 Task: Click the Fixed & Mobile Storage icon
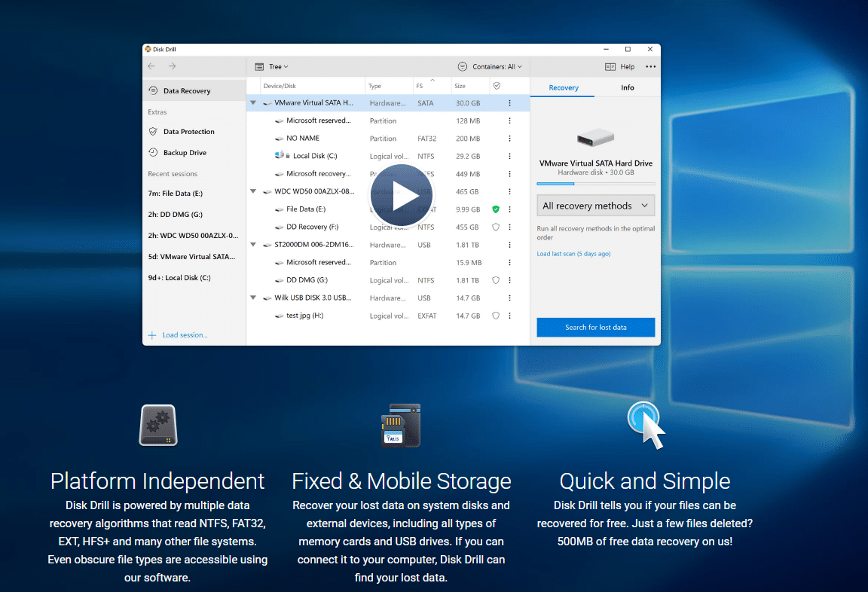402,425
